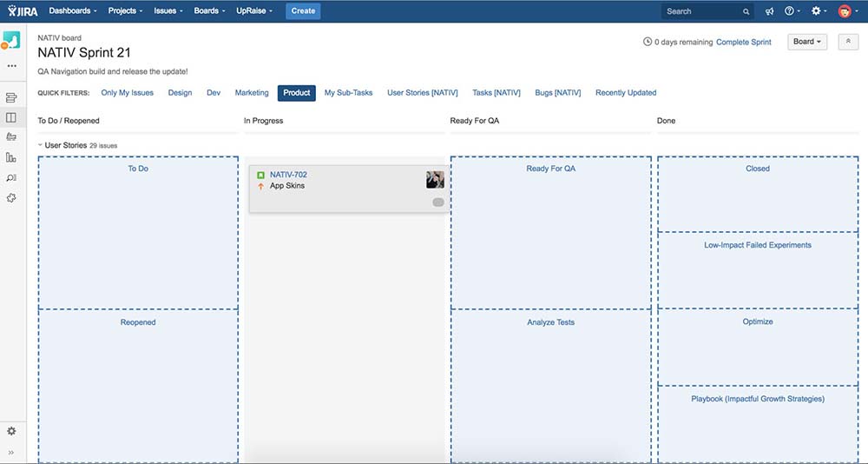Toggle the Design quick filter

click(180, 93)
